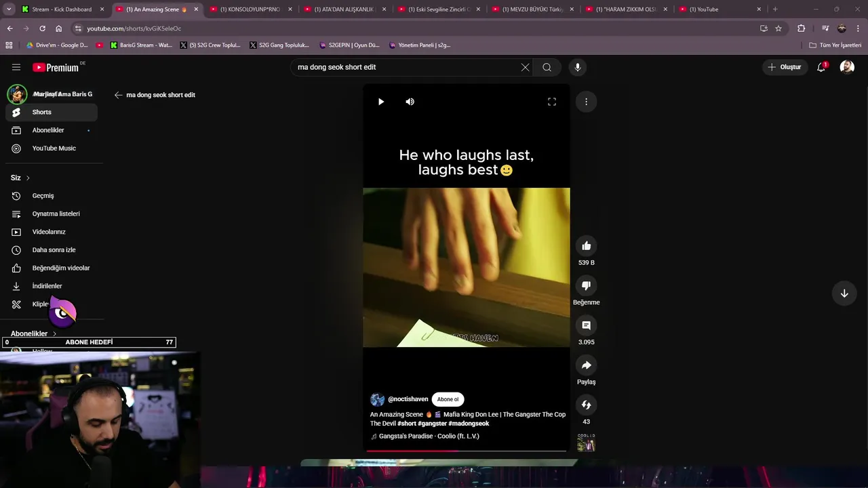Select Shorts in the sidebar
The image size is (868, 488).
pos(52,112)
